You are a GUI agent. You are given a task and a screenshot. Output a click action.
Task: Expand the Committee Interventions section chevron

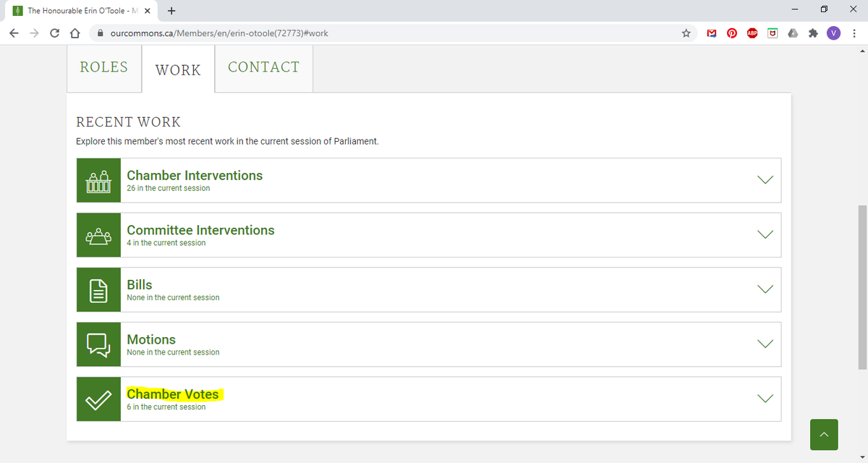coord(765,234)
